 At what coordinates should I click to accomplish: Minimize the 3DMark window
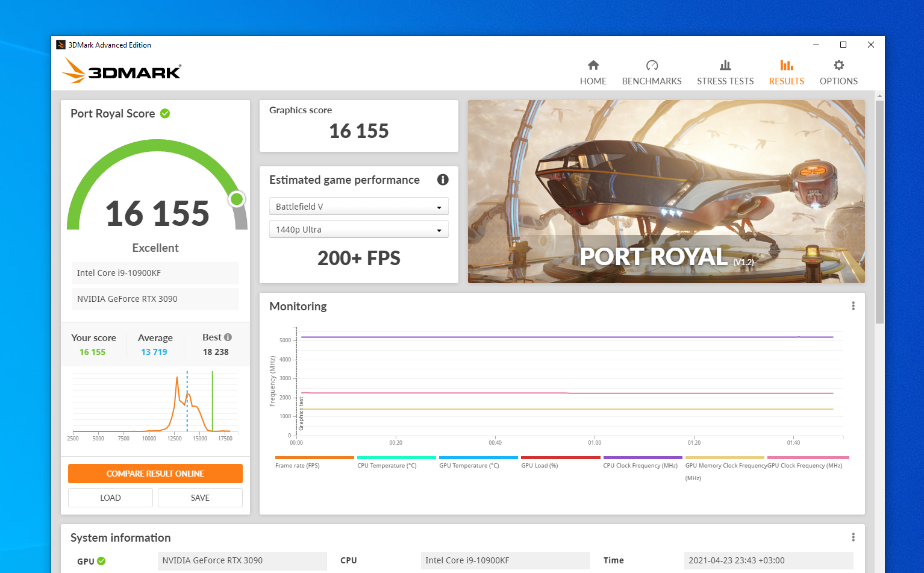click(816, 45)
